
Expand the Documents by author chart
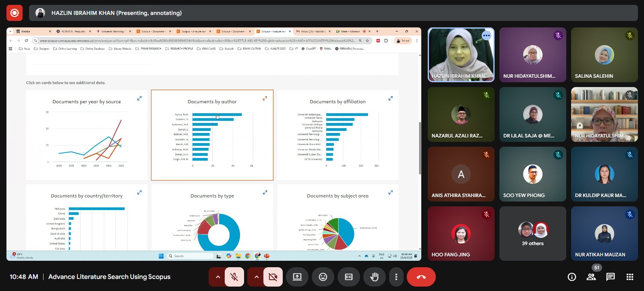(265, 98)
